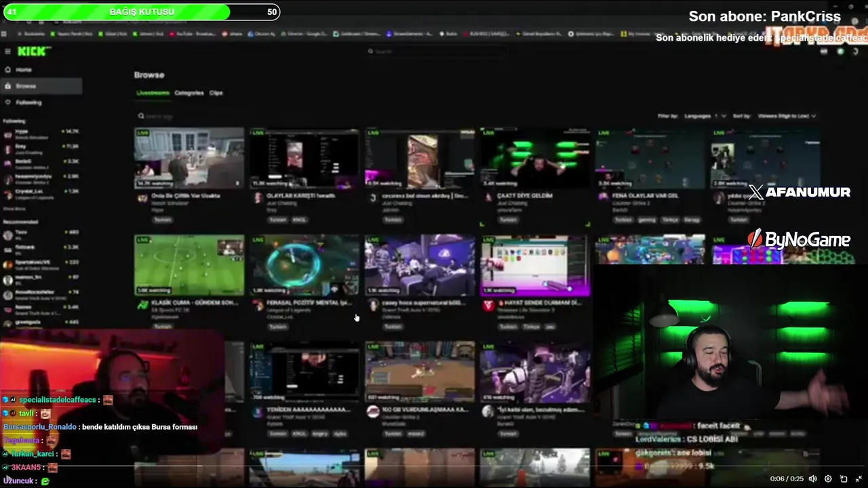Click the BAĞIŞ KUTUSU donation progress bar
868x488 pixels.
pos(141,12)
